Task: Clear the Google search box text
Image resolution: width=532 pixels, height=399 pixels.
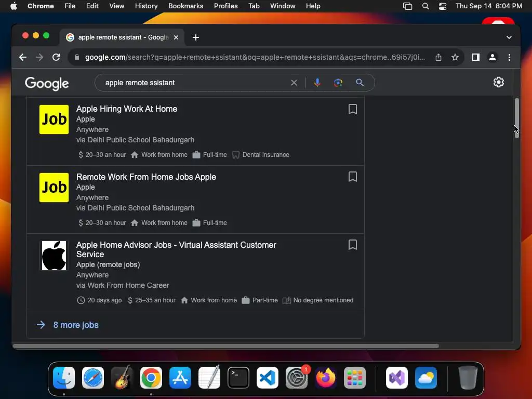Action: (294, 83)
